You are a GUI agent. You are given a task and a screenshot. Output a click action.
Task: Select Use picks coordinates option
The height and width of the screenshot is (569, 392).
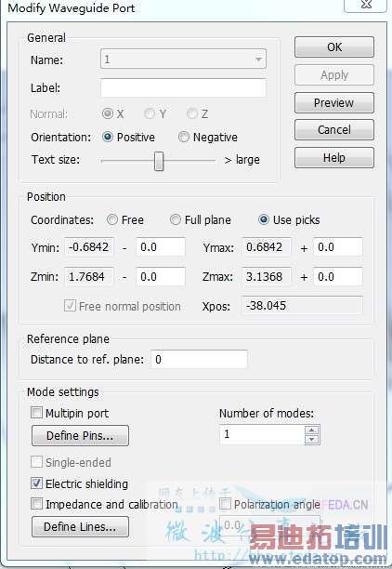pos(264,220)
